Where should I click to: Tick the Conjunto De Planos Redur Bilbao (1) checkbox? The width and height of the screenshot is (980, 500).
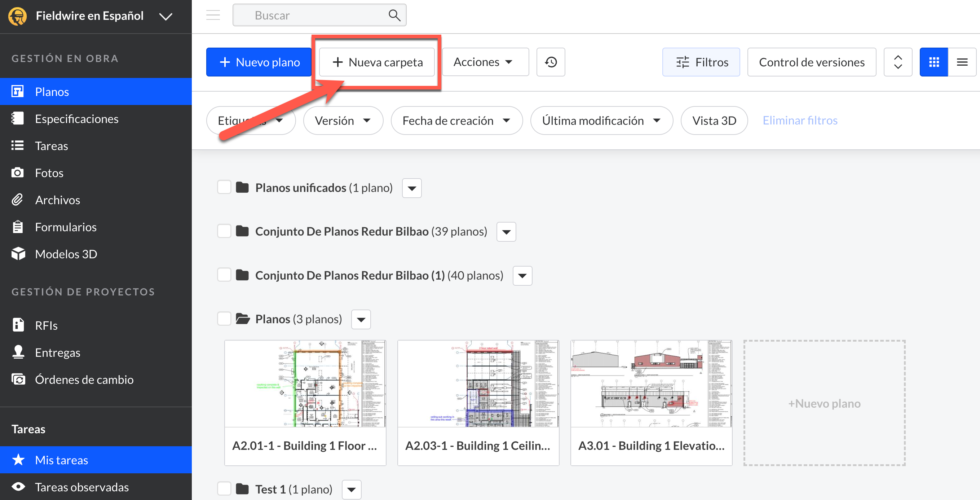pyautogui.click(x=224, y=275)
